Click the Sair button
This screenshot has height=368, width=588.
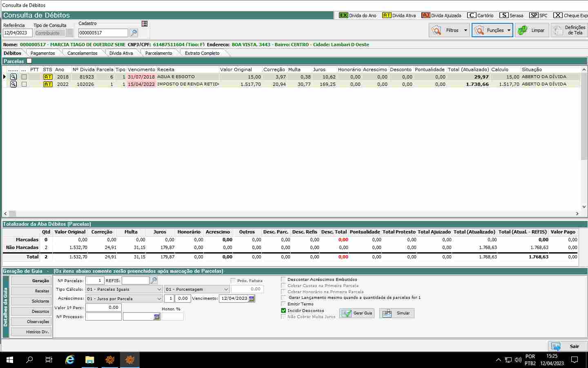tap(568, 346)
